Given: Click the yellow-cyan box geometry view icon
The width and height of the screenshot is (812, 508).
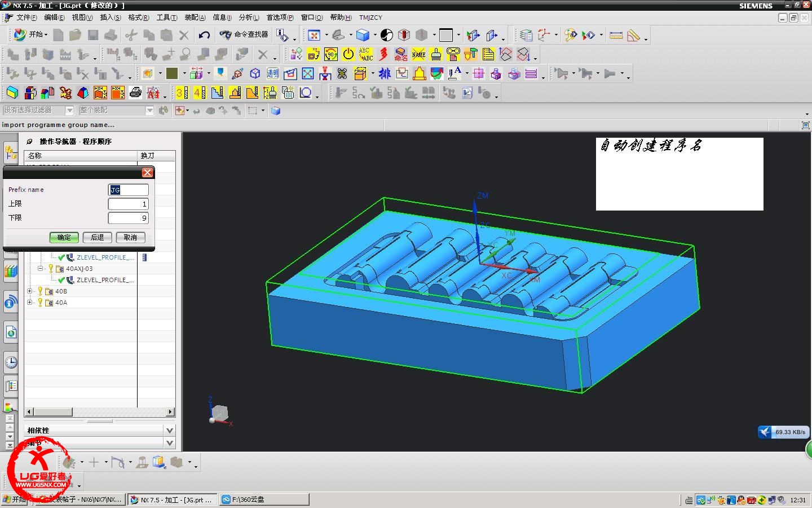Looking at the screenshot, I should 12,93.
